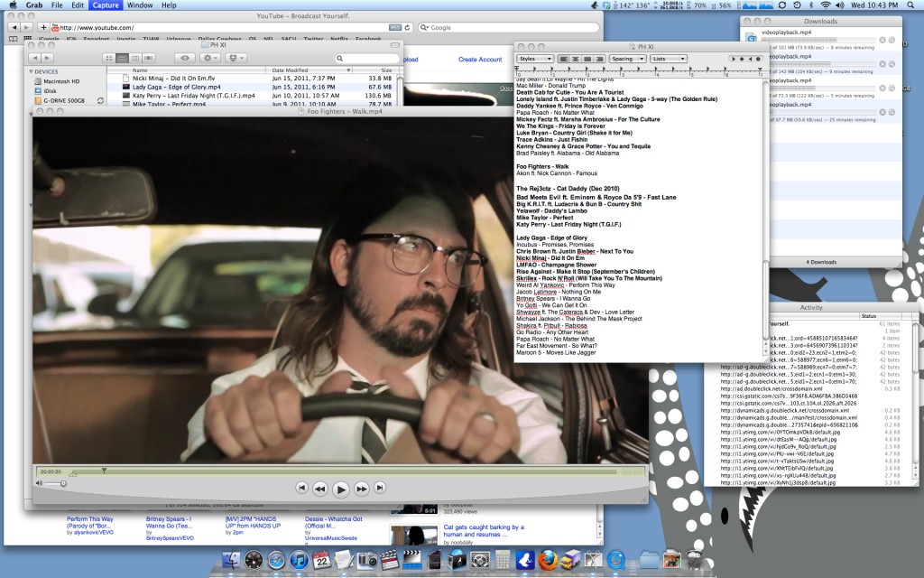Click the sync icon next to G-DRIVE 500GB

point(100,101)
